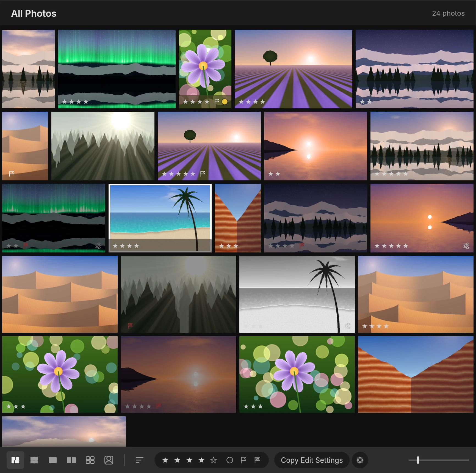This screenshot has width=476, height=473.
Task: Set rating to two stars in toolbar
Action: coord(177,460)
